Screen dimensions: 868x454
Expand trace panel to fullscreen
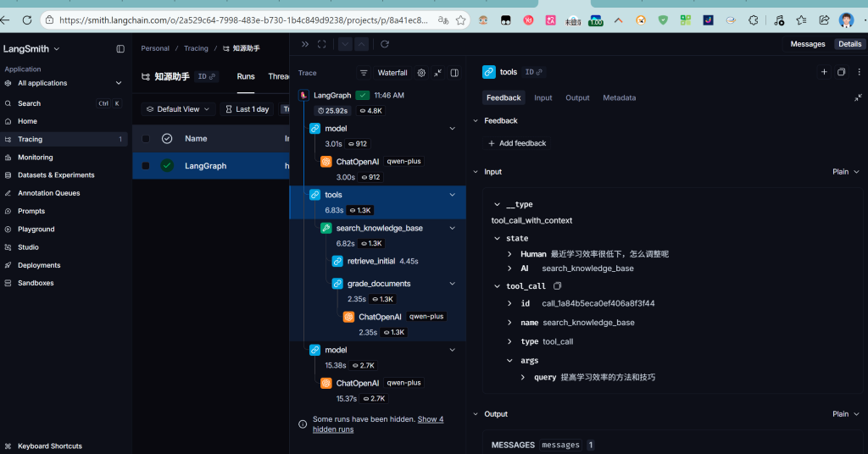point(321,44)
